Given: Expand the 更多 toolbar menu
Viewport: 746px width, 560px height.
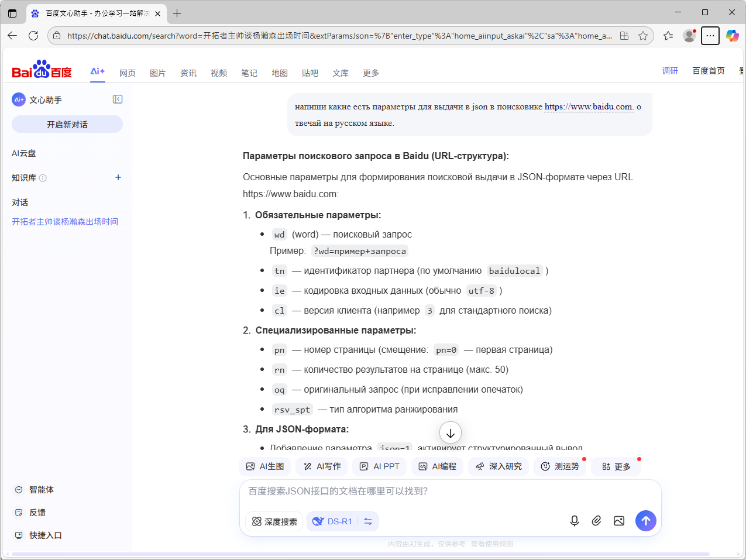Looking at the screenshot, I should click(x=616, y=466).
